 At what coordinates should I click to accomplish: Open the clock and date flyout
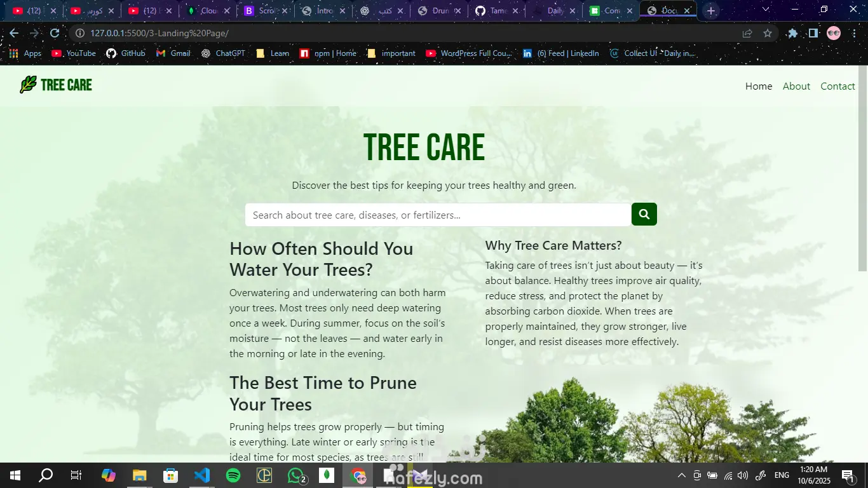coord(814,475)
